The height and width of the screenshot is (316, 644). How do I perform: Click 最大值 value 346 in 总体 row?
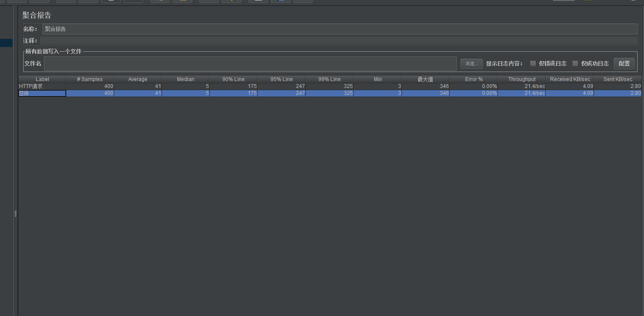pos(426,93)
